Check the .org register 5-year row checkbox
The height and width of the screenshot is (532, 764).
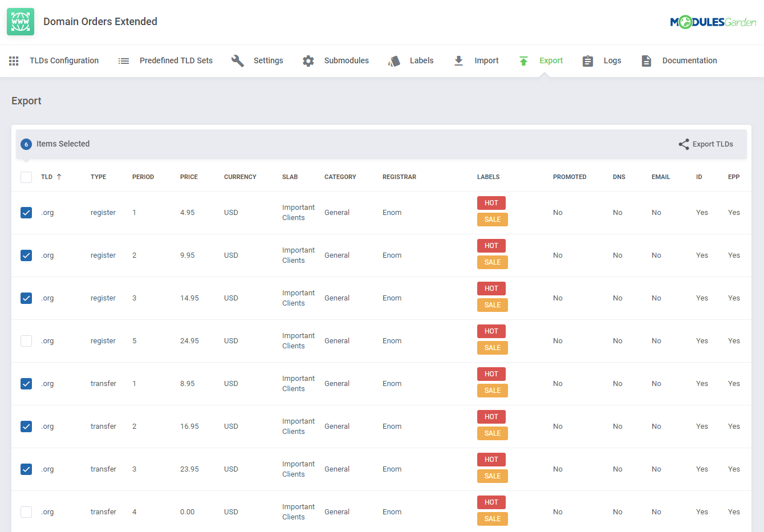tap(26, 341)
